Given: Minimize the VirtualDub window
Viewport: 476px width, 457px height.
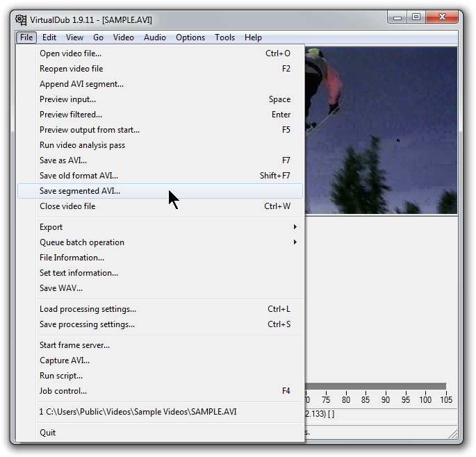Looking at the screenshot, I should tap(397, 17).
